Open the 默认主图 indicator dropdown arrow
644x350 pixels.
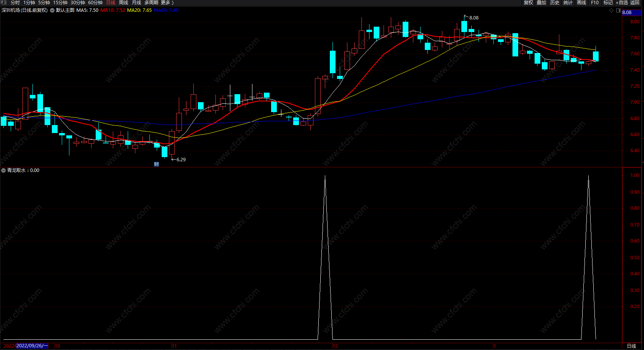click(52, 10)
